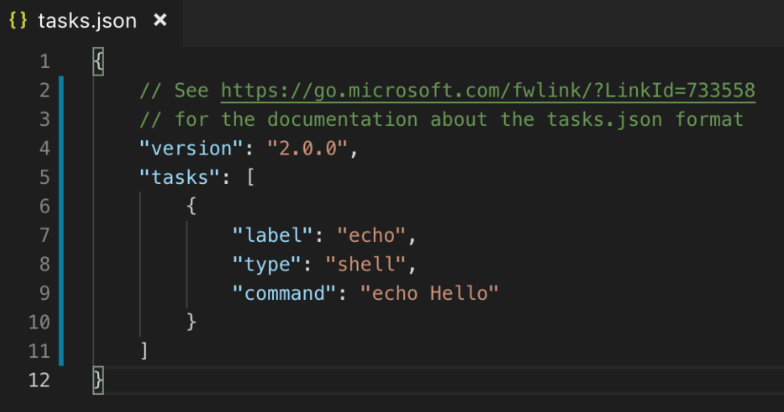784x412 pixels.
Task: Select the tasks.json tab label
Action: (x=87, y=21)
